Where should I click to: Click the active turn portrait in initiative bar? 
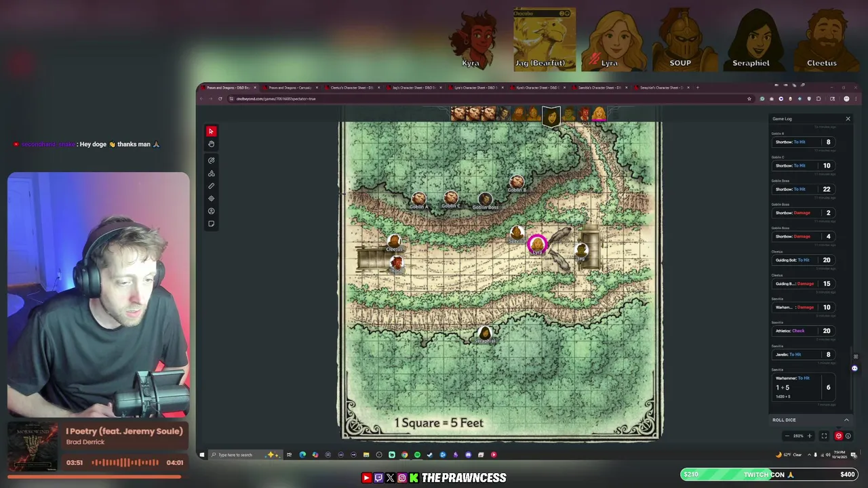coord(551,116)
